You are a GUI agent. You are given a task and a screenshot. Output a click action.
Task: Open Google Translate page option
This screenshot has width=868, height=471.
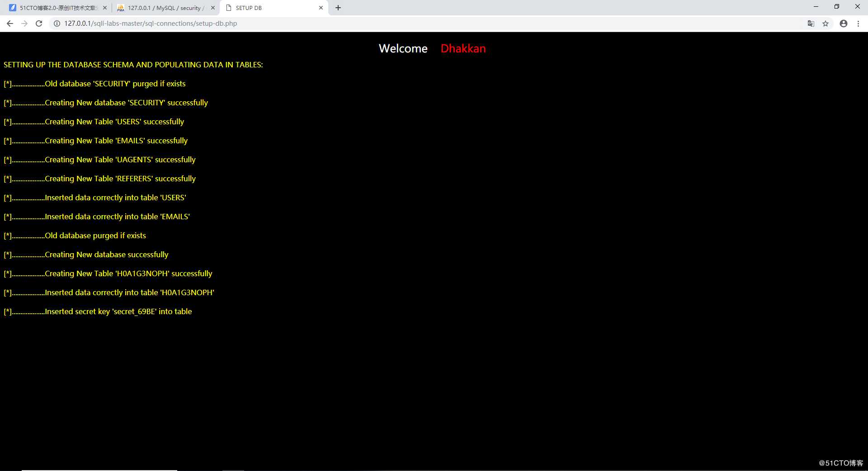coord(811,24)
